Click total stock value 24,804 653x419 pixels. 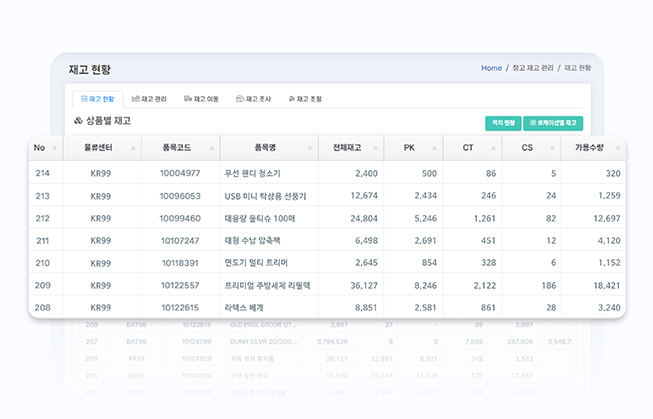click(x=364, y=218)
